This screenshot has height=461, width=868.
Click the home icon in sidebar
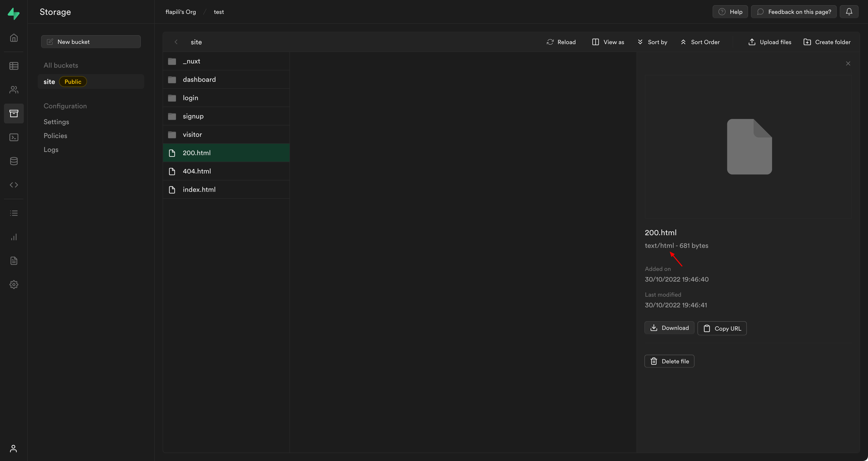point(14,38)
